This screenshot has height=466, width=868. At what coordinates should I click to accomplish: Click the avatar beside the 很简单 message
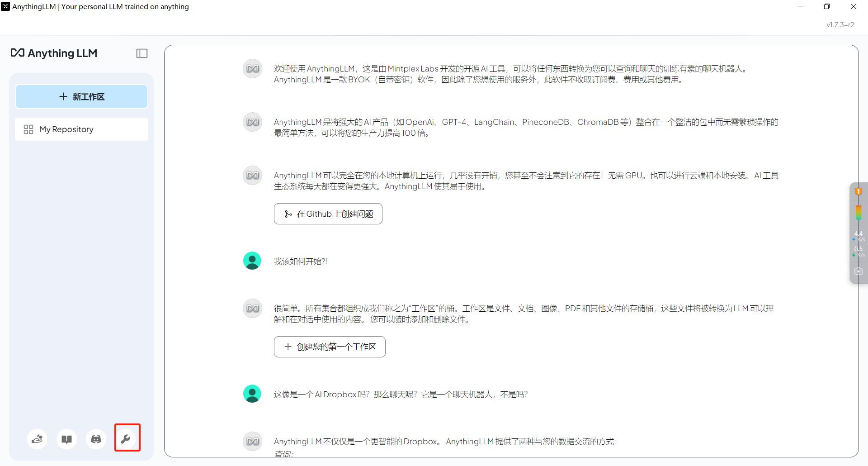[x=253, y=309]
